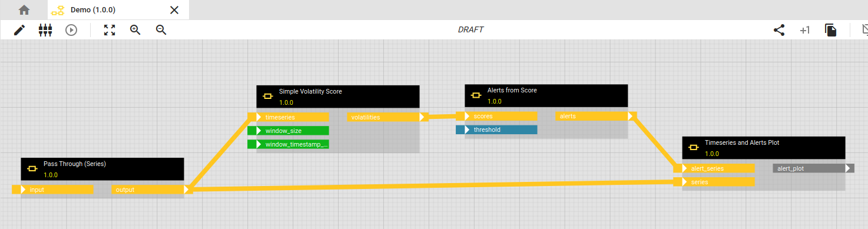Click the copy workflow icon

click(x=831, y=30)
